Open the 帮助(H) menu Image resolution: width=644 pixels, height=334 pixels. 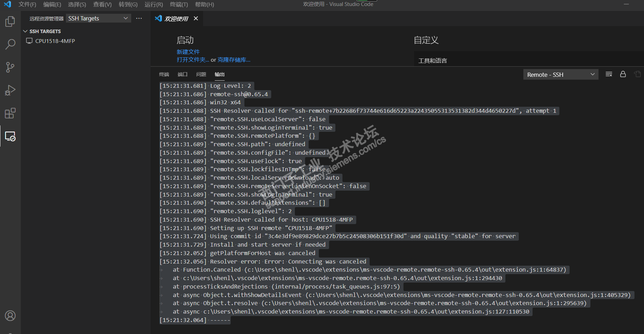pos(205,4)
